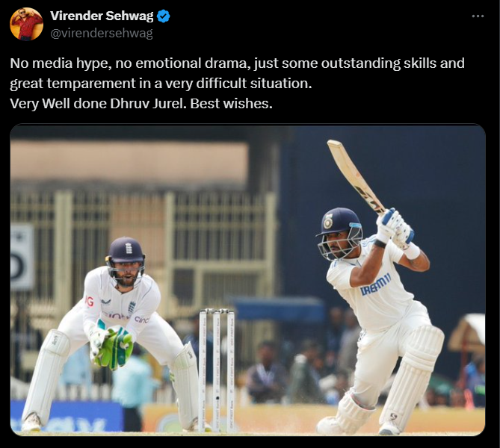Click the batsman's white front leg pad
Viewport: 500px width, 448px height.
click(413, 378)
